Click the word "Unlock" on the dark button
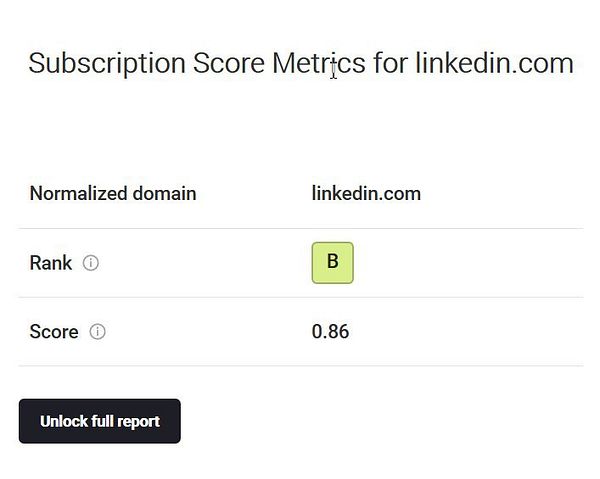Image resolution: width=600 pixels, height=479 pixels. tap(63, 421)
